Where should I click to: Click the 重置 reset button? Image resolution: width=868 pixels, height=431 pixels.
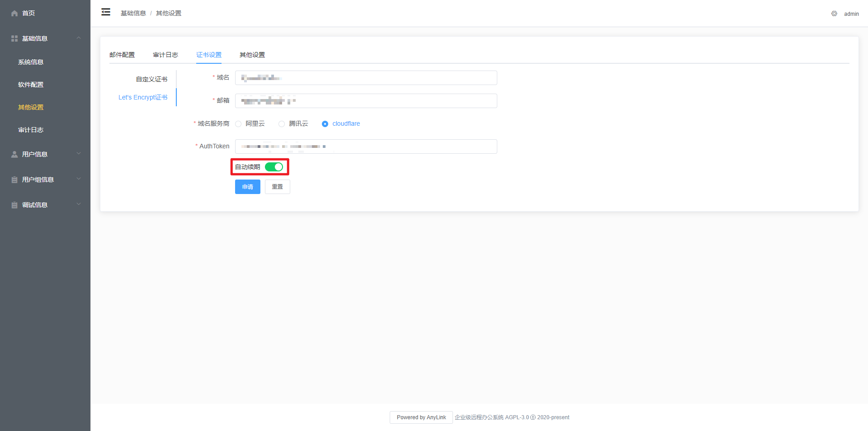pos(277,187)
